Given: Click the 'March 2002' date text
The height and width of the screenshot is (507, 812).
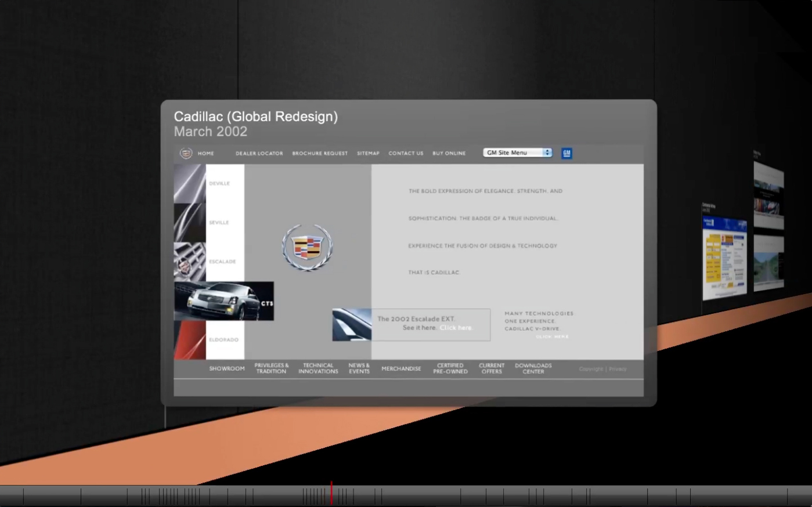Looking at the screenshot, I should (x=211, y=132).
